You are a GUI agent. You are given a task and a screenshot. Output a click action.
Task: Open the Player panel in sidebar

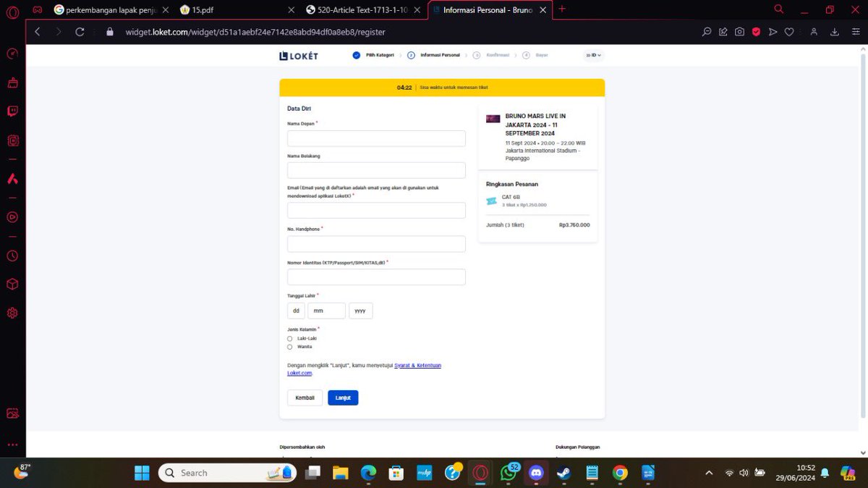point(12,216)
